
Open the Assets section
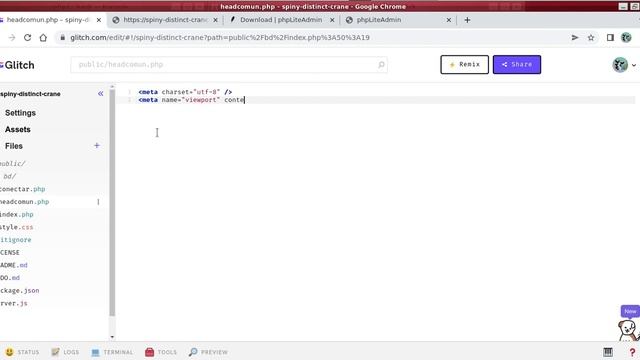(x=18, y=129)
